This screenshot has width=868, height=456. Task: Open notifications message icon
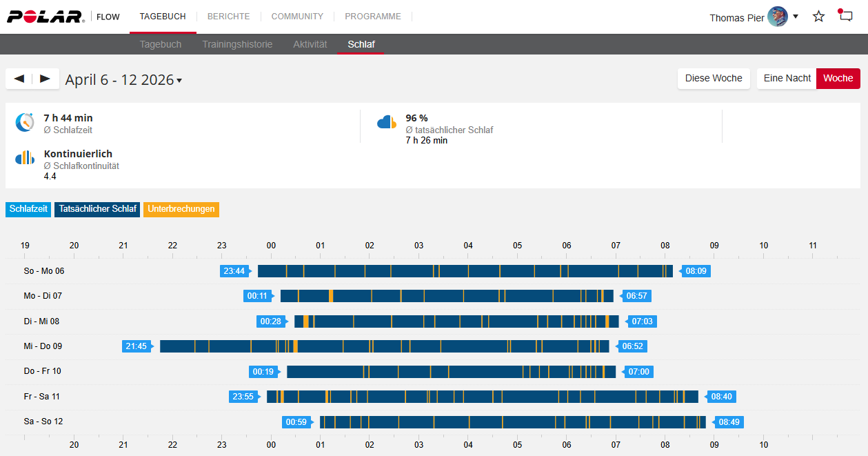[845, 17]
